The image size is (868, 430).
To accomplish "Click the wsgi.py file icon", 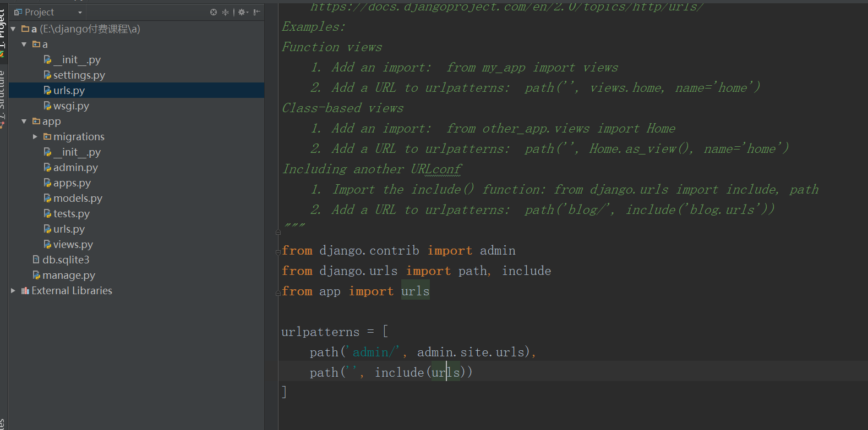I will (47, 106).
